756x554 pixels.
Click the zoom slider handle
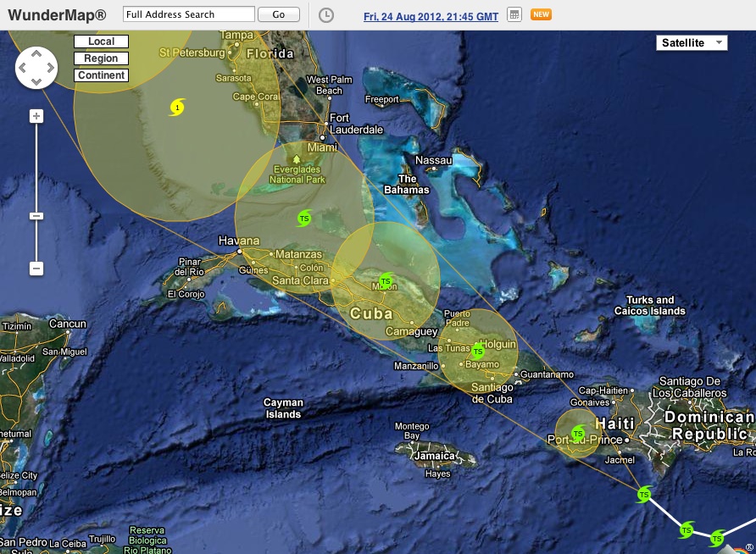(36, 216)
